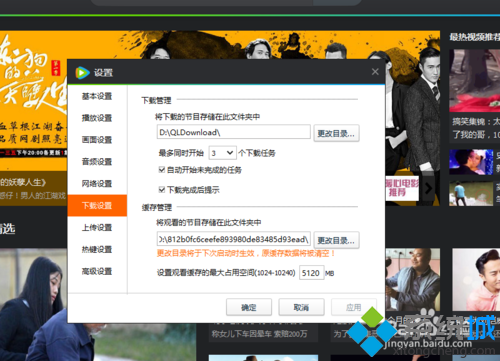Open the 音频设置 tab
Screen dimensions: 500x361
click(x=97, y=162)
